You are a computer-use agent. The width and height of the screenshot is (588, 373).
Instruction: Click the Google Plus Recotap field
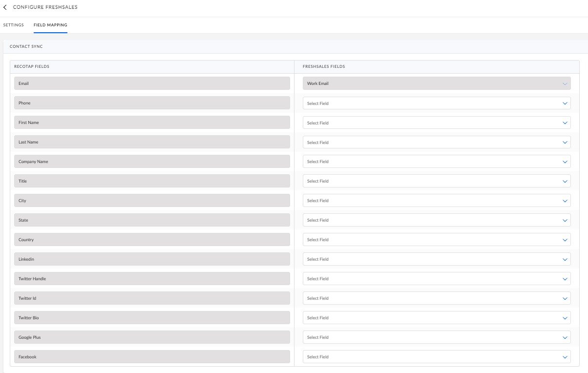[x=152, y=337]
